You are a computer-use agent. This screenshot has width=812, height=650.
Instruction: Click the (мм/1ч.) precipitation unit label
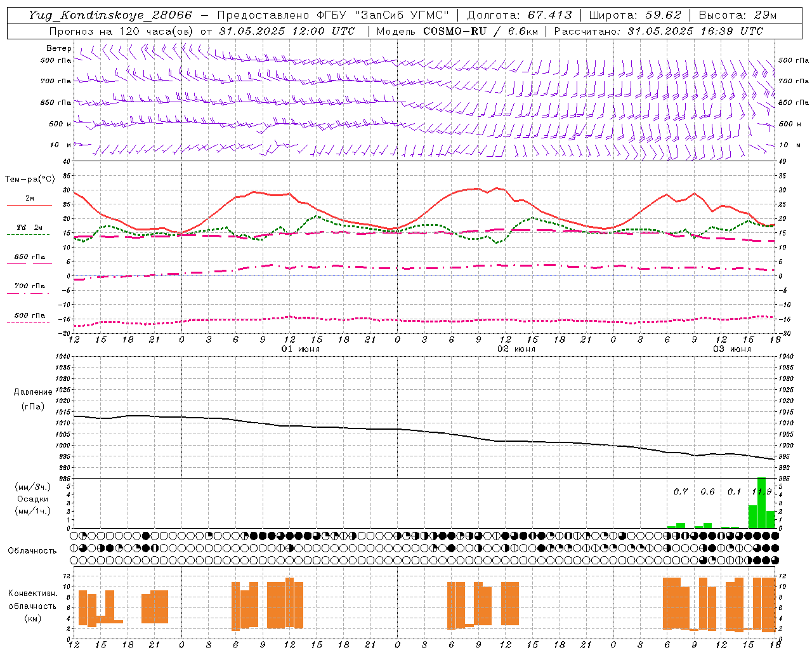click(33, 511)
